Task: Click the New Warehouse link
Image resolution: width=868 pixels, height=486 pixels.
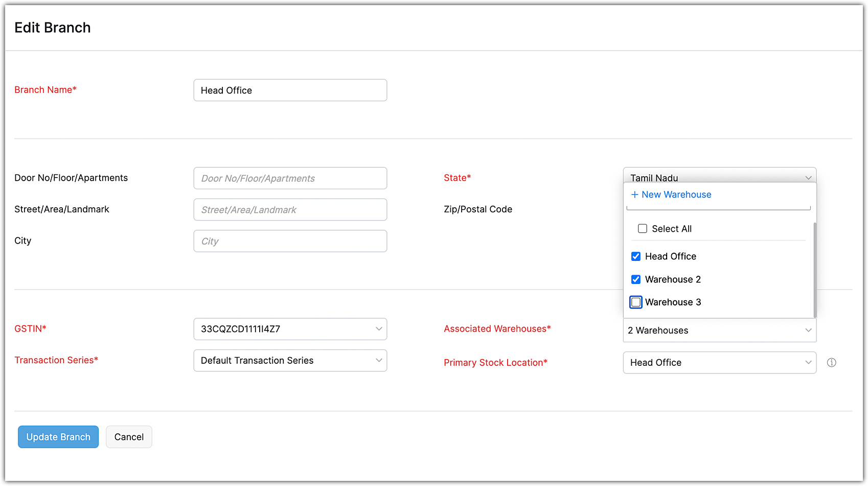Action: tap(676, 195)
